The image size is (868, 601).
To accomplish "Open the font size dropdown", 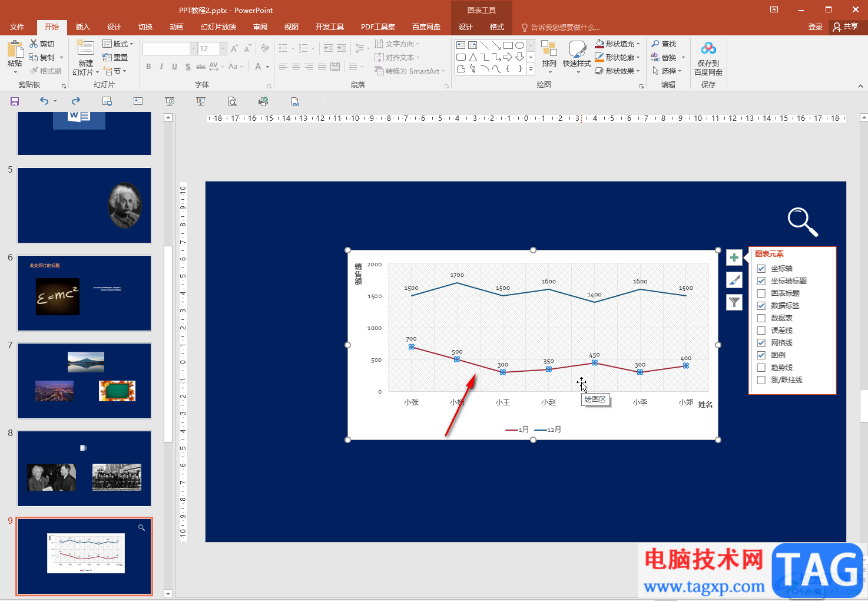I will 223,48.
